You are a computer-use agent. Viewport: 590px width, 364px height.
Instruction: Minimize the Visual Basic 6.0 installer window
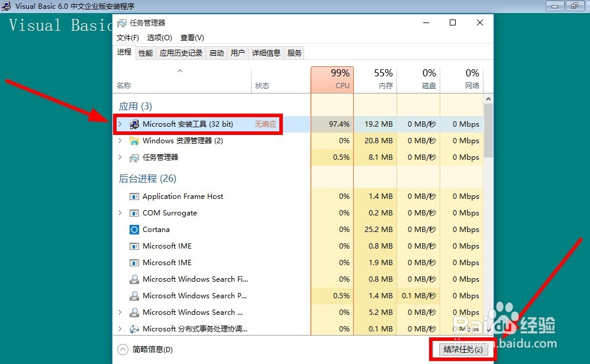[555, 6]
